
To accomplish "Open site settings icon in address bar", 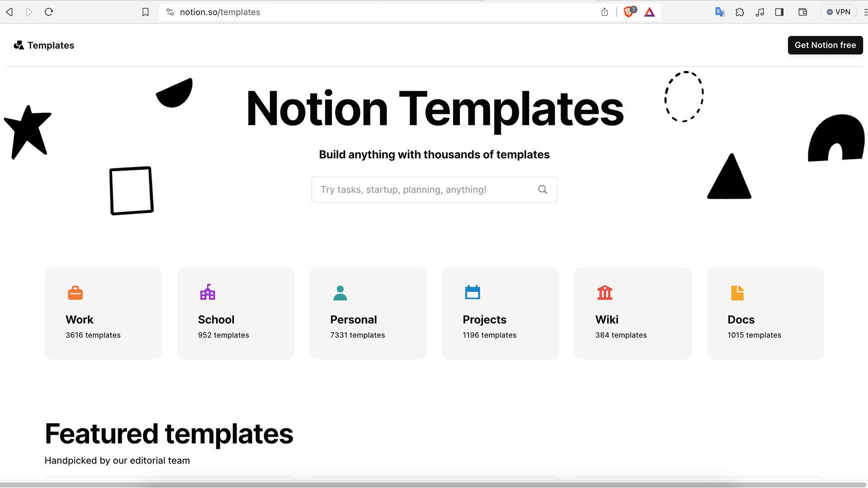I will tap(170, 12).
